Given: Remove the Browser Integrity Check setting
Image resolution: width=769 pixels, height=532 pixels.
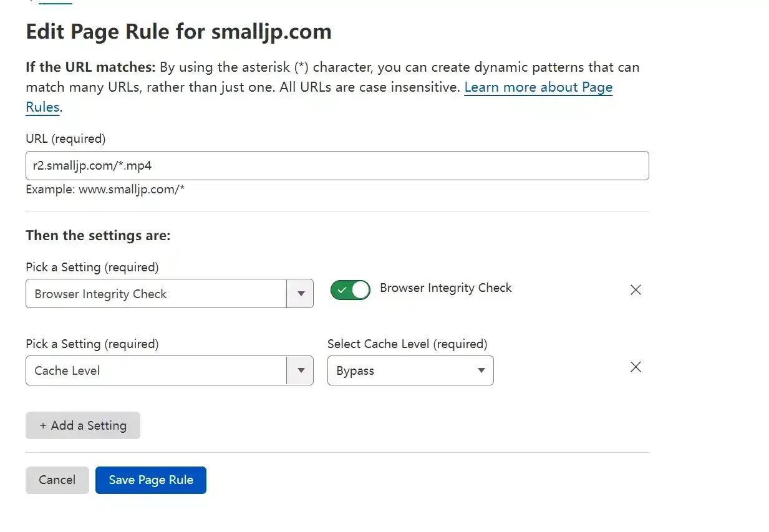Looking at the screenshot, I should coord(636,289).
